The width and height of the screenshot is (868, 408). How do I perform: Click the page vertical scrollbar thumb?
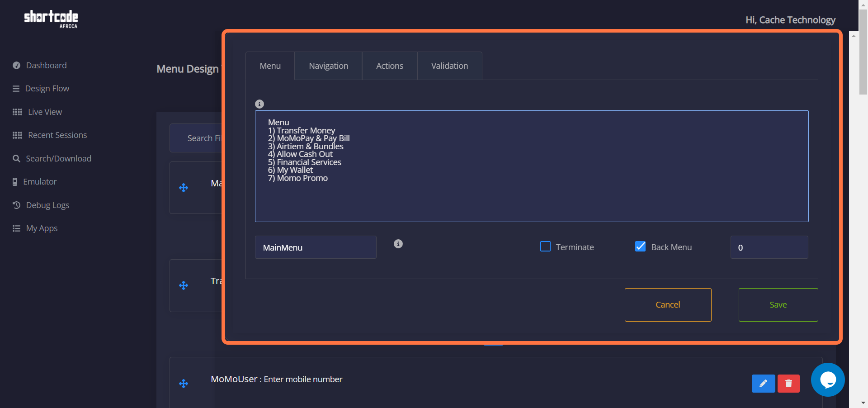click(863, 52)
